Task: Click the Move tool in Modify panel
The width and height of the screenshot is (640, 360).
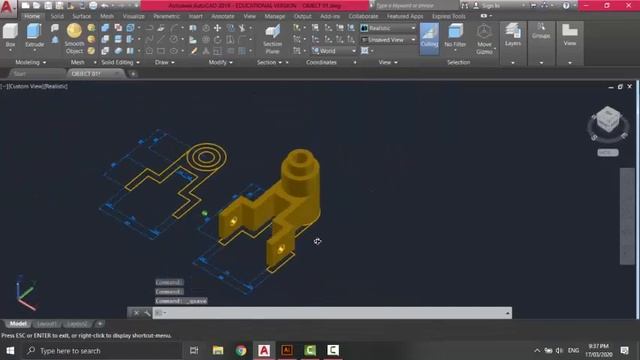Action: 218,28
